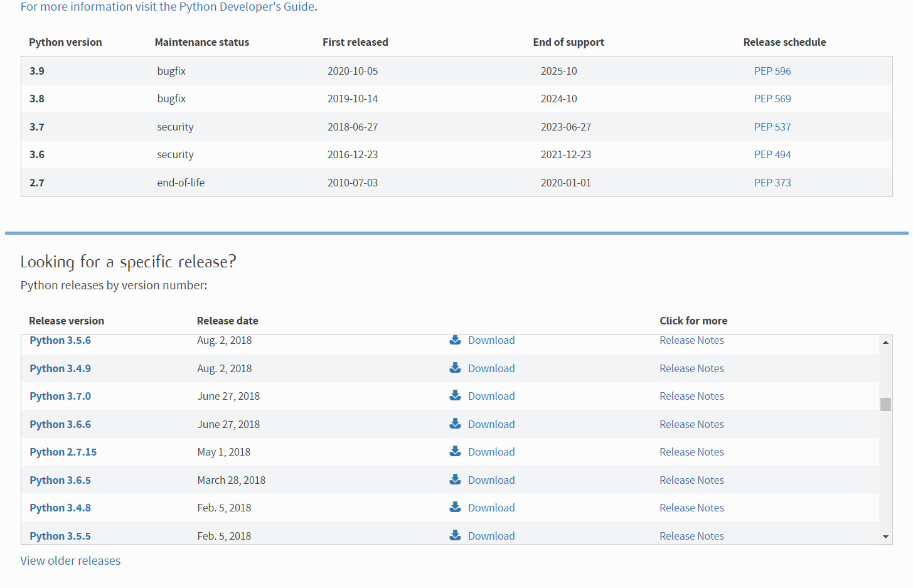Viewport: 913px width, 588px height.
Task: Click download icon for Python 3.6.5
Action: [455, 479]
